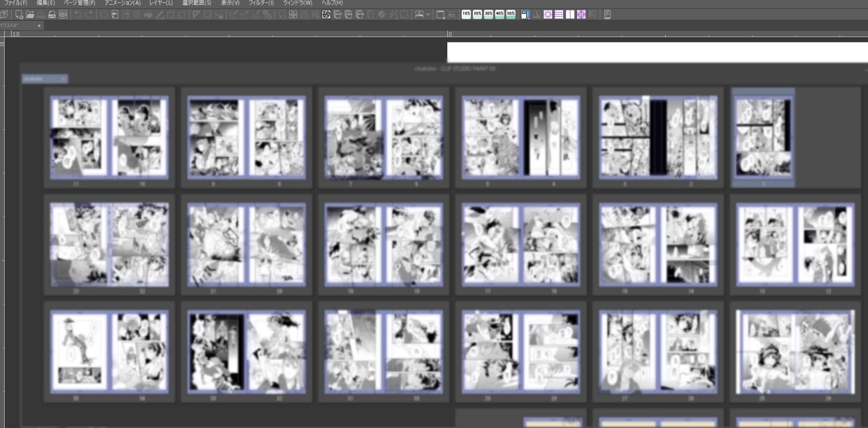
Task: Click the 砂 icon in the toolbar
Action: [x=327, y=14]
